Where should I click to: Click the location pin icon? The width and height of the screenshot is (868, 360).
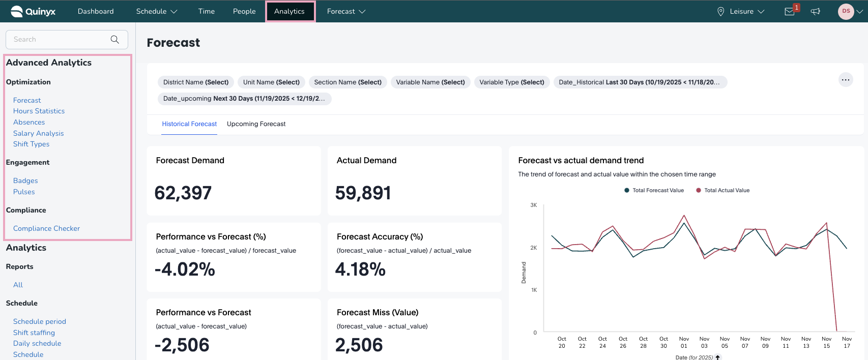click(x=720, y=12)
